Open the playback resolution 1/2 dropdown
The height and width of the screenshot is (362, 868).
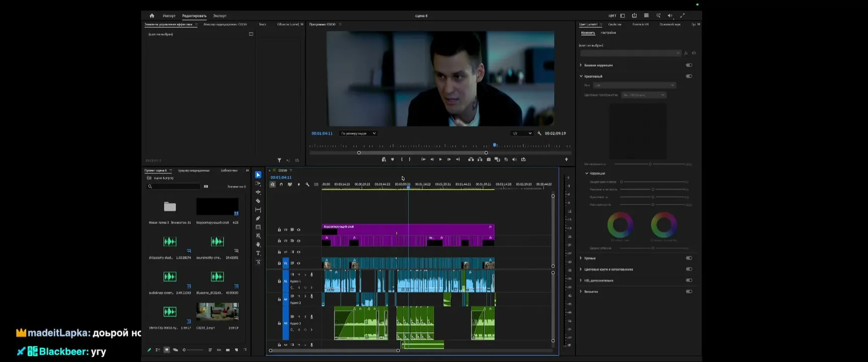[x=521, y=133]
